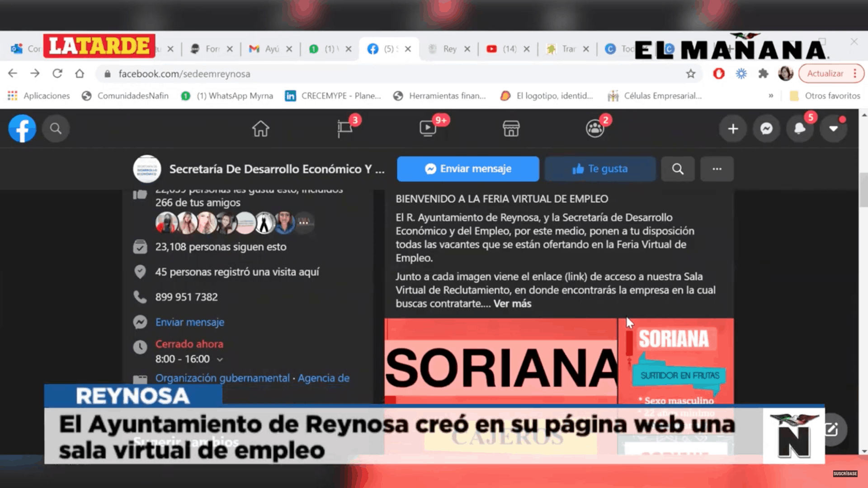This screenshot has height=488, width=868.
Task: Expand hidden bookmarks chevron
Action: [771, 96]
